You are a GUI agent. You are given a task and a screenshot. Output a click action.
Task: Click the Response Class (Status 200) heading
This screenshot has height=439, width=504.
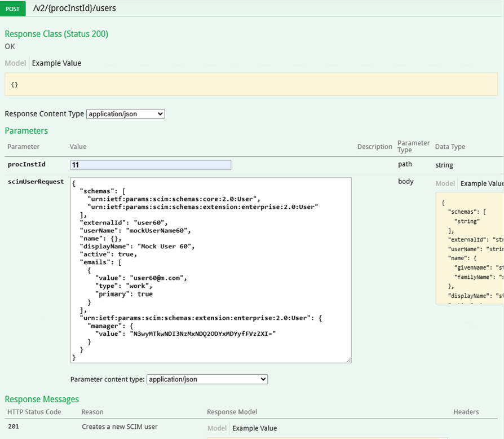tap(56, 34)
